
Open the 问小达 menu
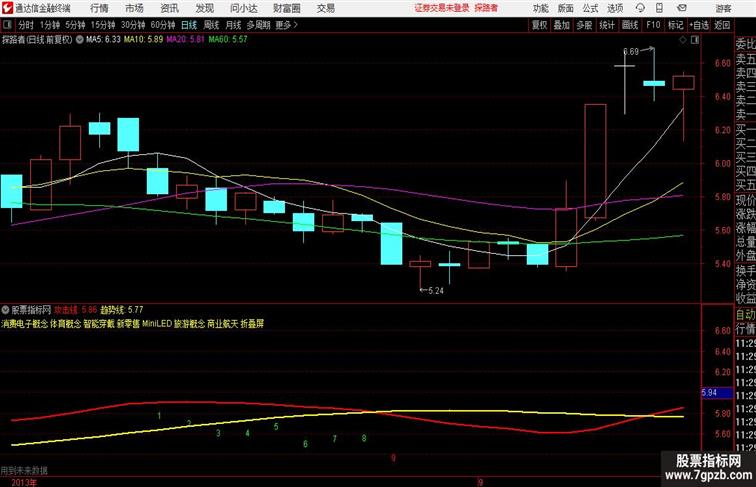pos(243,8)
